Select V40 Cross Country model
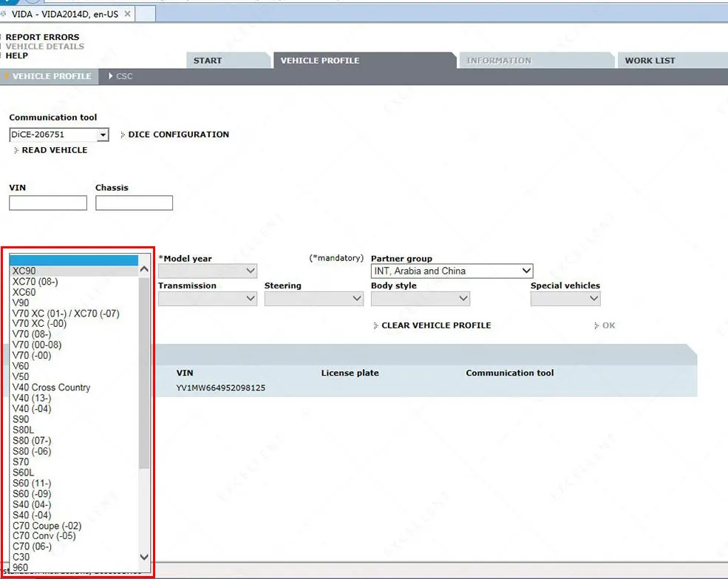The image size is (728, 579). point(75,387)
